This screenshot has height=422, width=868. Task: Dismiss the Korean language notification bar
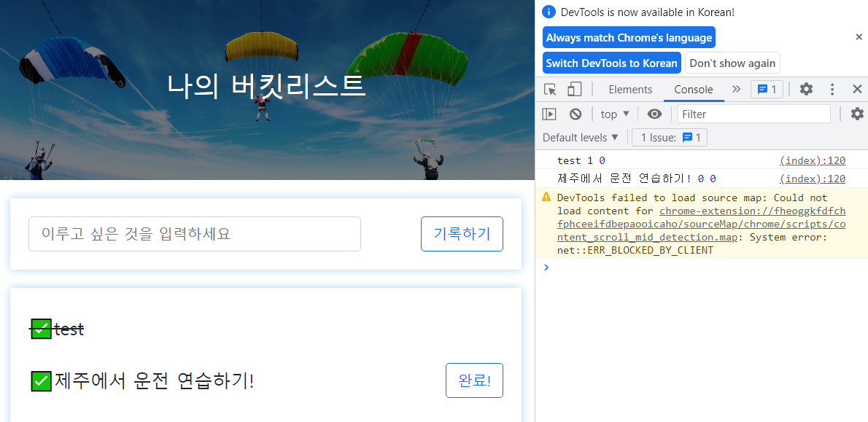pyautogui.click(x=859, y=37)
